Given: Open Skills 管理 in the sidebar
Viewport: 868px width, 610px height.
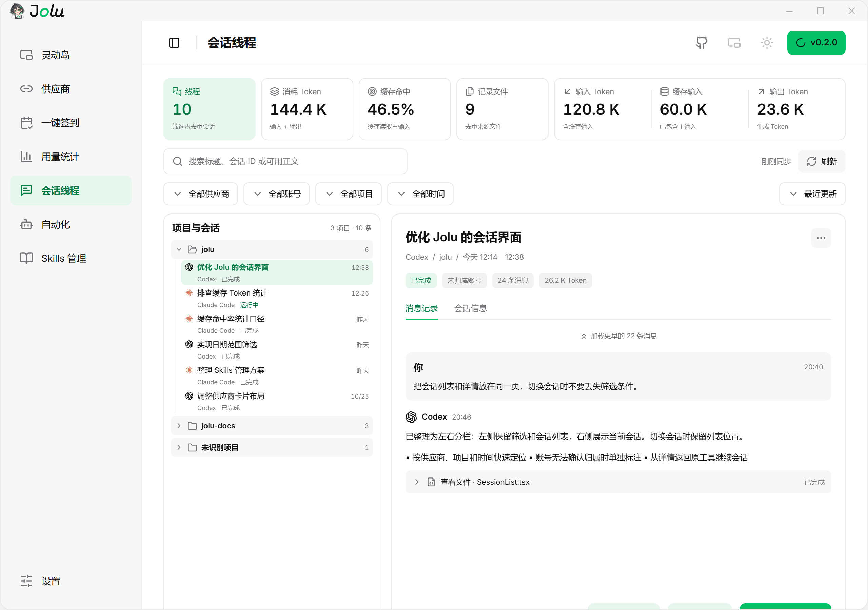Looking at the screenshot, I should tap(71, 259).
